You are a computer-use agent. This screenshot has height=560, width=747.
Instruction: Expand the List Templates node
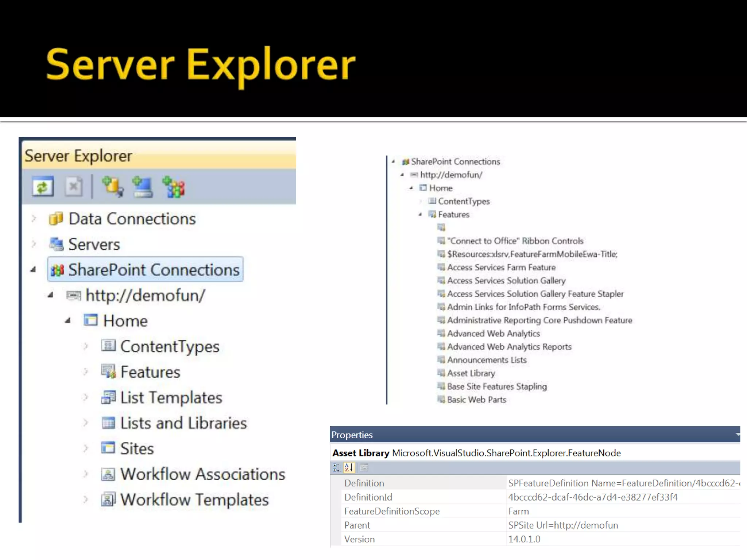tap(86, 397)
